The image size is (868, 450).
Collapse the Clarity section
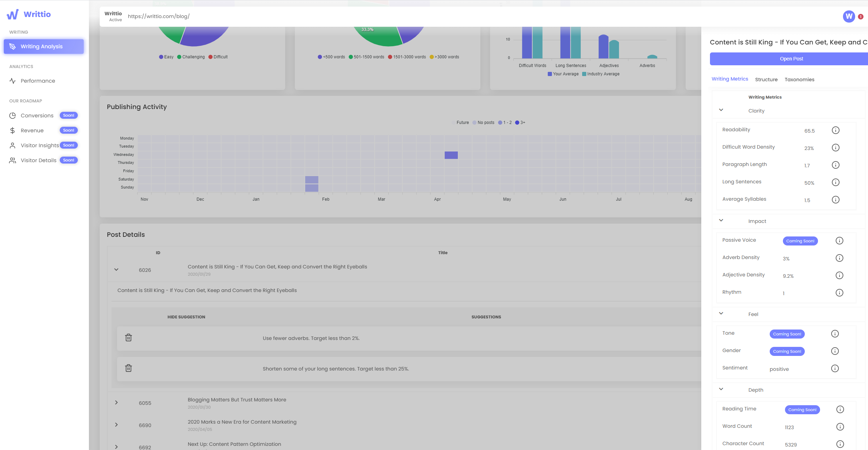coord(721,110)
